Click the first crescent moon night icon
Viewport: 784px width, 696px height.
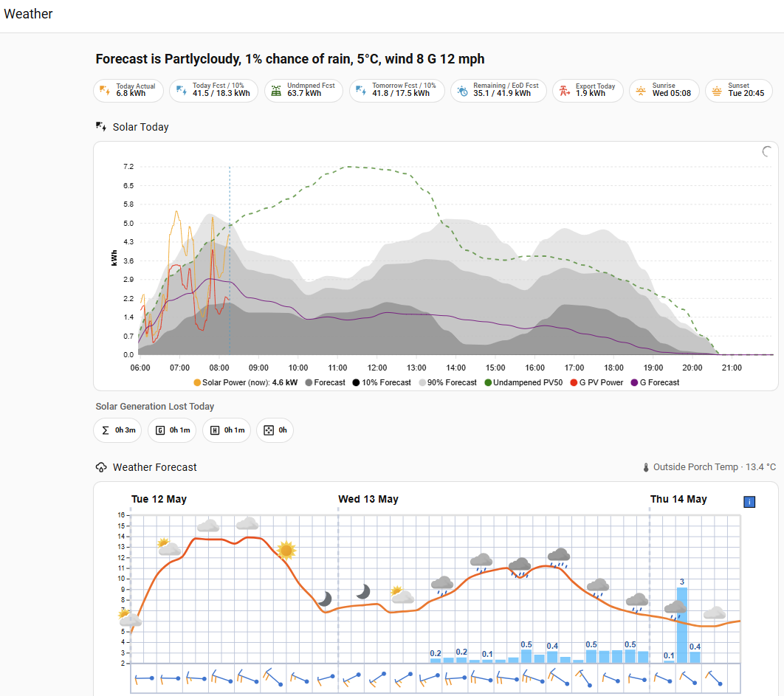point(325,599)
